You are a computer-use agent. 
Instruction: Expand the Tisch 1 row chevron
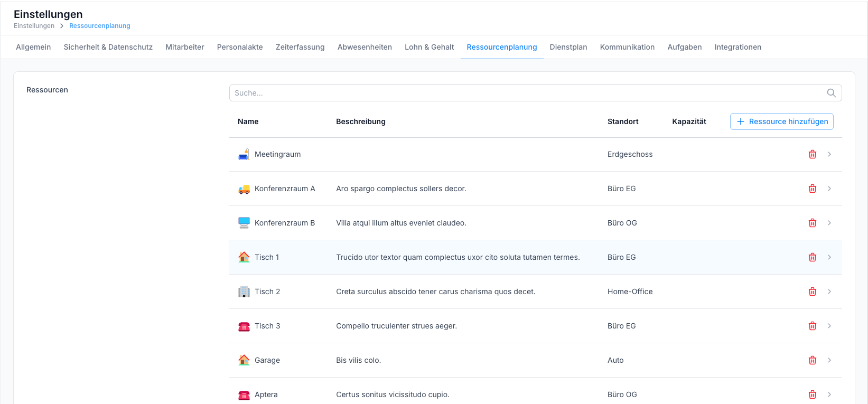[829, 257]
